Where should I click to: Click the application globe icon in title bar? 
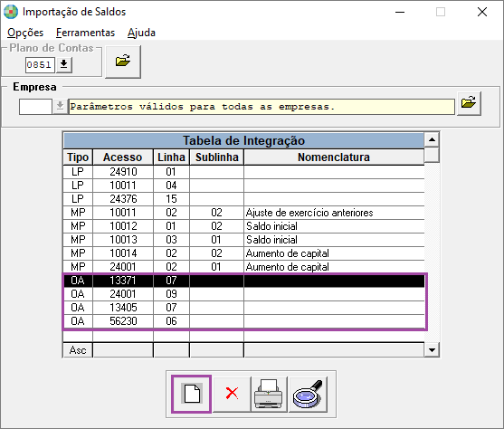point(11,12)
